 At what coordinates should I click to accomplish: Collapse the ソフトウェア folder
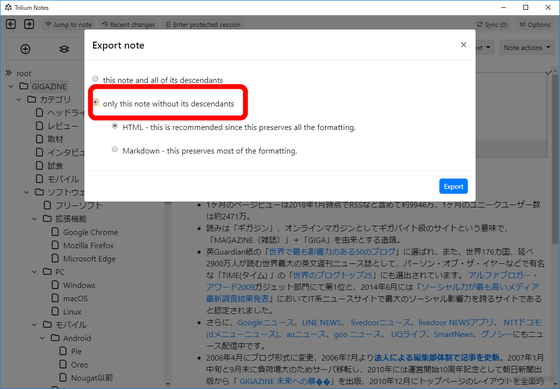pos(27,192)
